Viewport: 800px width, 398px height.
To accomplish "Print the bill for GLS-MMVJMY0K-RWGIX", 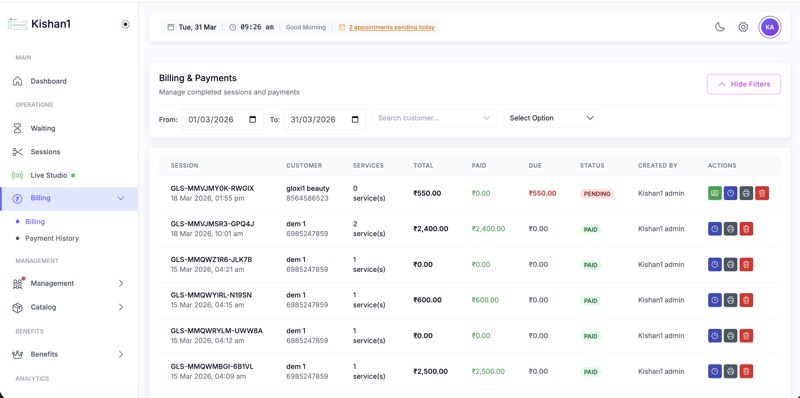I will 746,193.
